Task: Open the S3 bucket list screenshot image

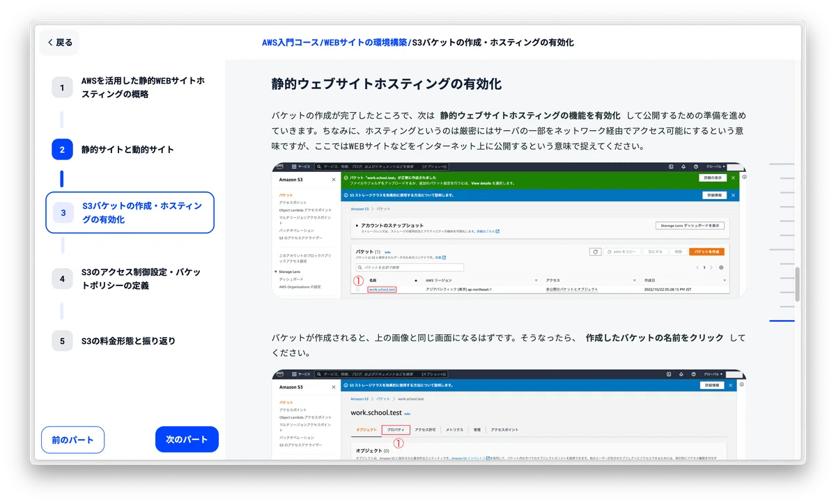Action: click(x=509, y=230)
